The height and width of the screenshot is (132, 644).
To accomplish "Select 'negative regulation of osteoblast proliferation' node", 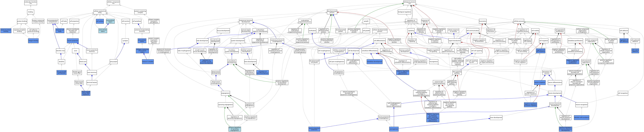I will pos(573,62).
